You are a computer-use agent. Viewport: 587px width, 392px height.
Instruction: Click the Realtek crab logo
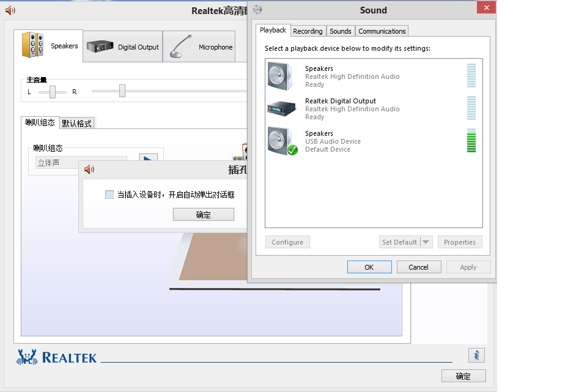coord(27,357)
